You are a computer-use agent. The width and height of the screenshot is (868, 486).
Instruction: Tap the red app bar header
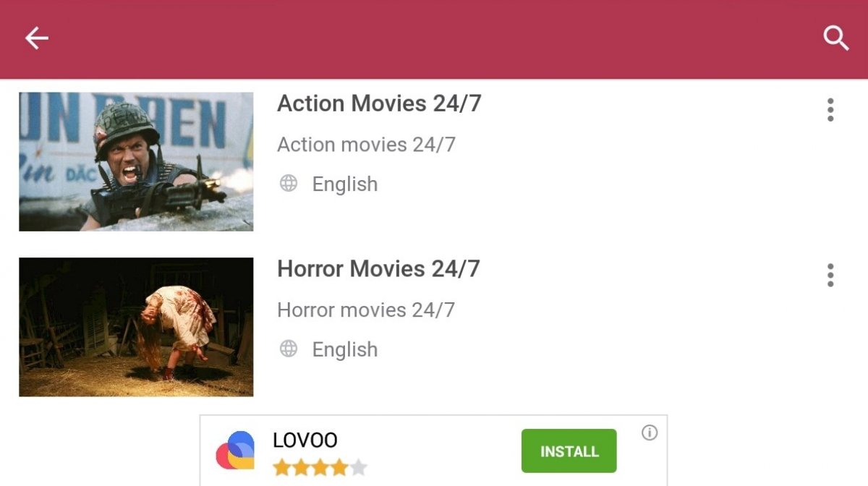pos(434,39)
